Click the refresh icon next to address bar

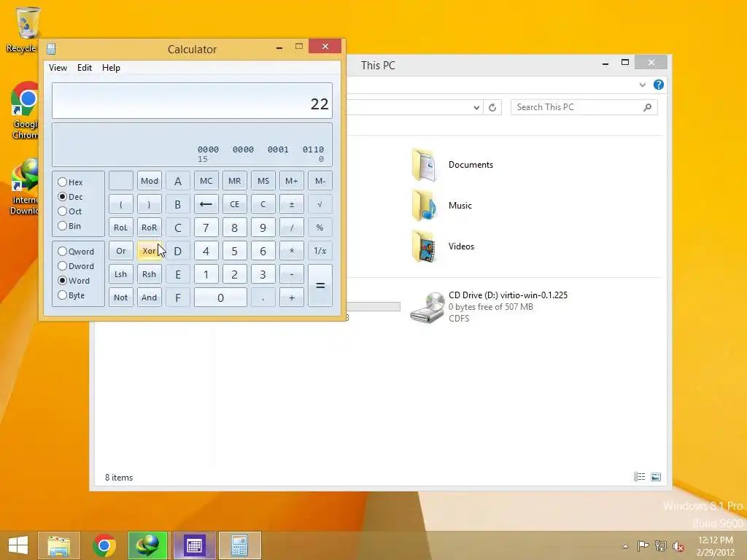pos(492,108)
